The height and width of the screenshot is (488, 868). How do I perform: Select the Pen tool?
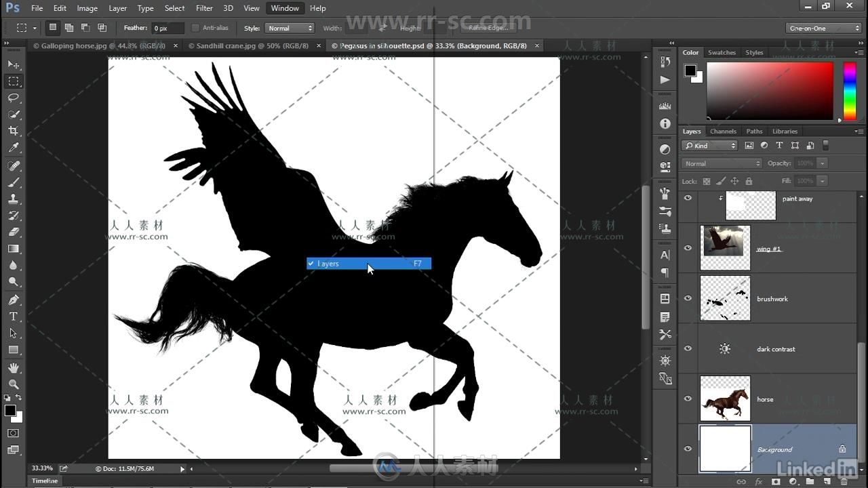(x=13, y=300)
